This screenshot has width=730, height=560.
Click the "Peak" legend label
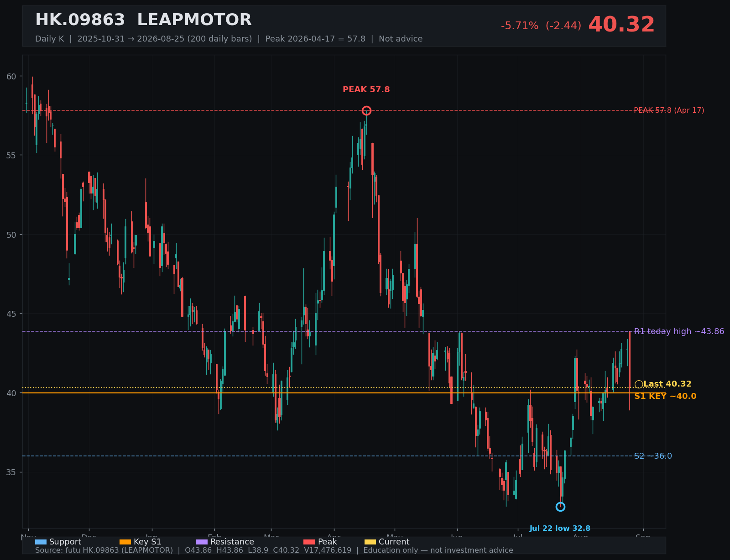click(327, 542)
